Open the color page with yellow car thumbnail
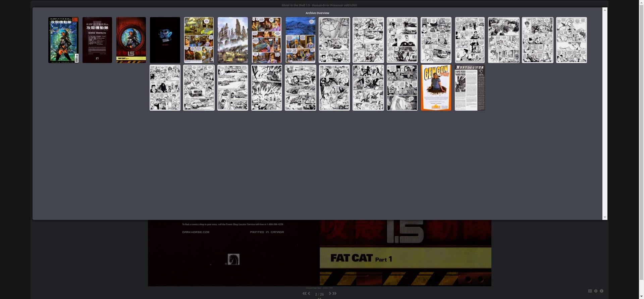Screen dimensions: 644x299 [199, 40]
